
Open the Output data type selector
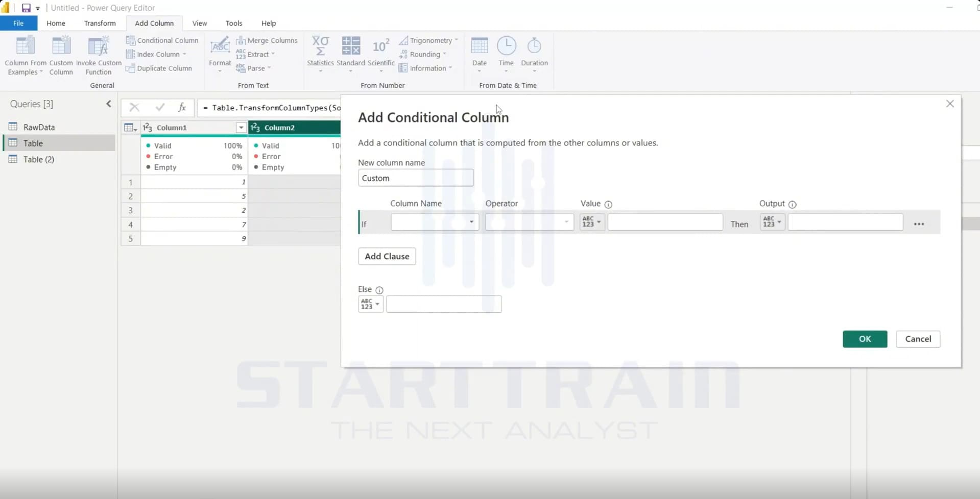[772, 222]
